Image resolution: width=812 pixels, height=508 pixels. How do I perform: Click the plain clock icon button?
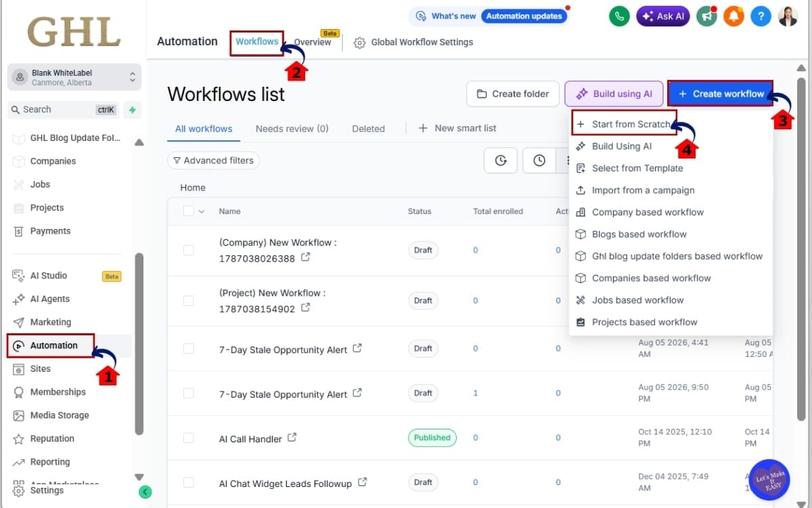[539, 161]
